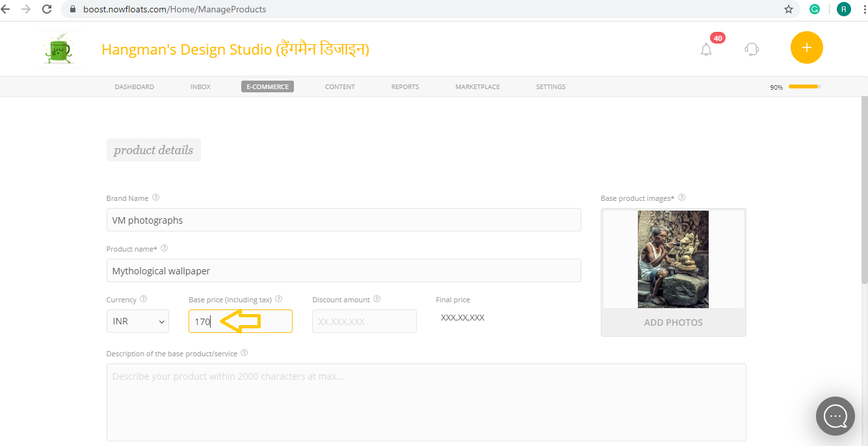Click the Discount amount input field

(364, 321)
